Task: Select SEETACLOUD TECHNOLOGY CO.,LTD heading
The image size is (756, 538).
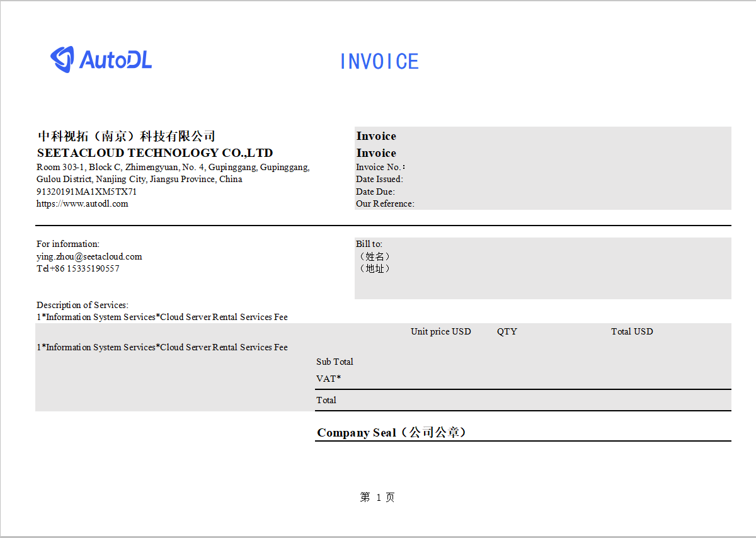Action: tap(155, 153)
